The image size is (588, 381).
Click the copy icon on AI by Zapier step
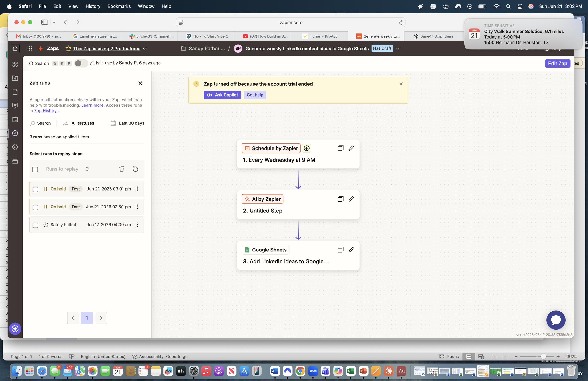[x=340, y=199]
